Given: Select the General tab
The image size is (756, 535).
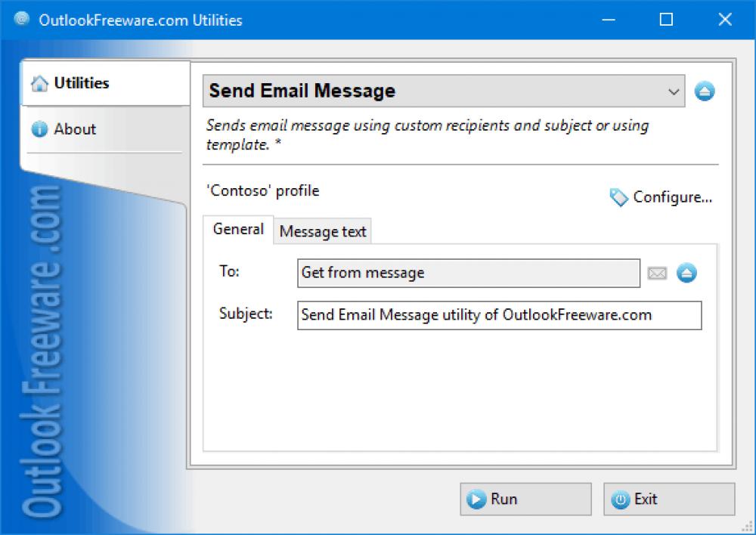Looking at the screenshot, I should 237,229.
